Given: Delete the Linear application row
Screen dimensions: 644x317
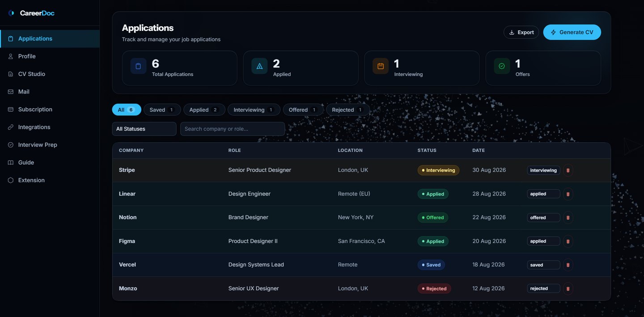Looking at the screenshot, I should (568, 194).
